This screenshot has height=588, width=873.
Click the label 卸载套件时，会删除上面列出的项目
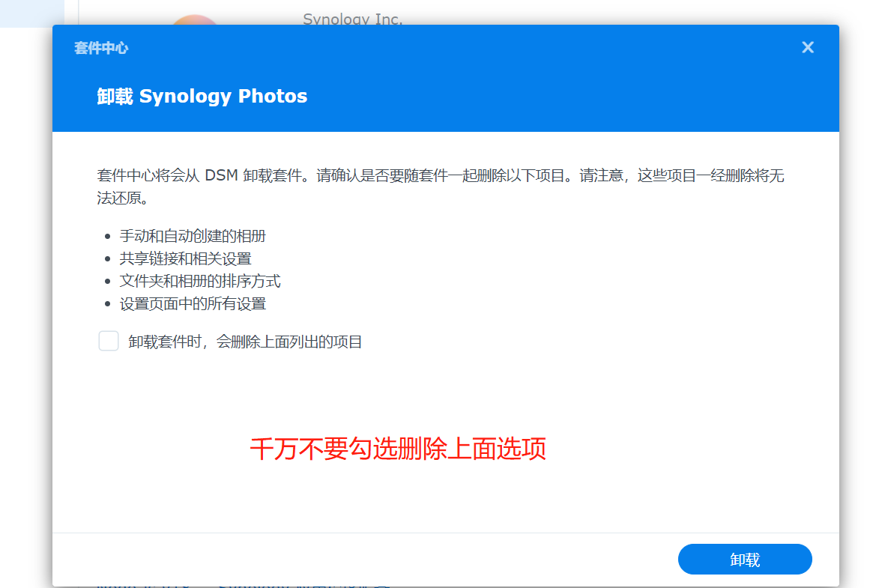point(245,342)
